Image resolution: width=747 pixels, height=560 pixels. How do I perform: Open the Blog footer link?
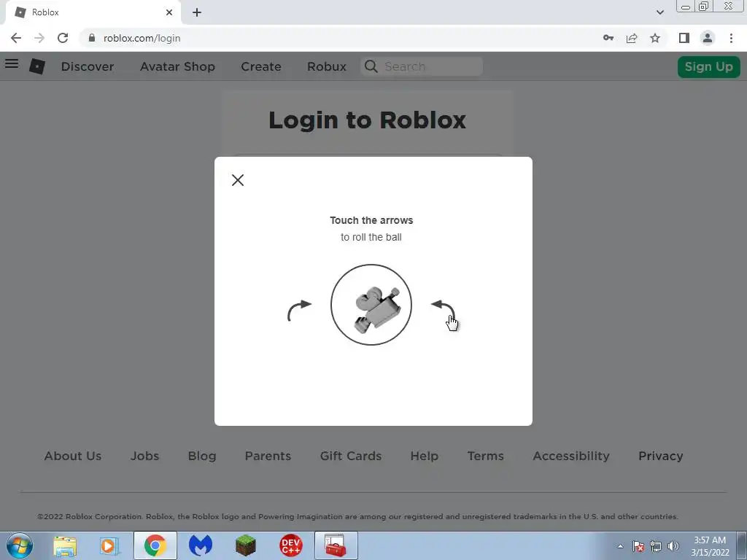pyautogui.click(x=202, y=456)
